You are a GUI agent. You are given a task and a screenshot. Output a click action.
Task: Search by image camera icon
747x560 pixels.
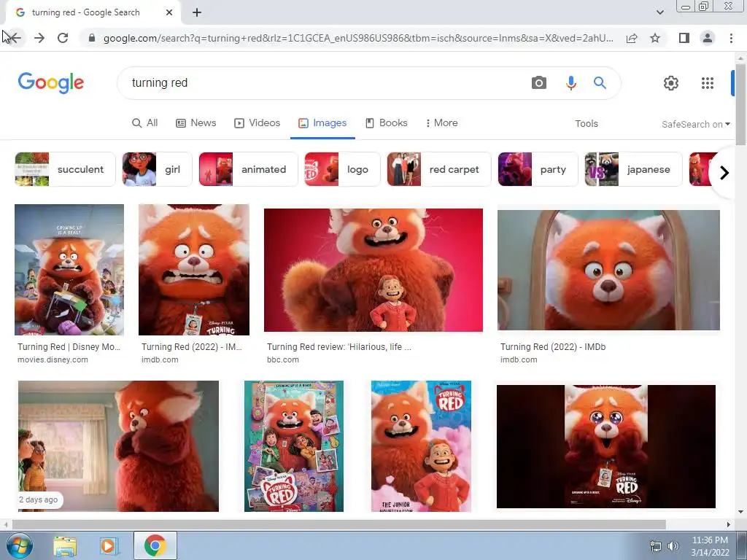click(539, 83)
